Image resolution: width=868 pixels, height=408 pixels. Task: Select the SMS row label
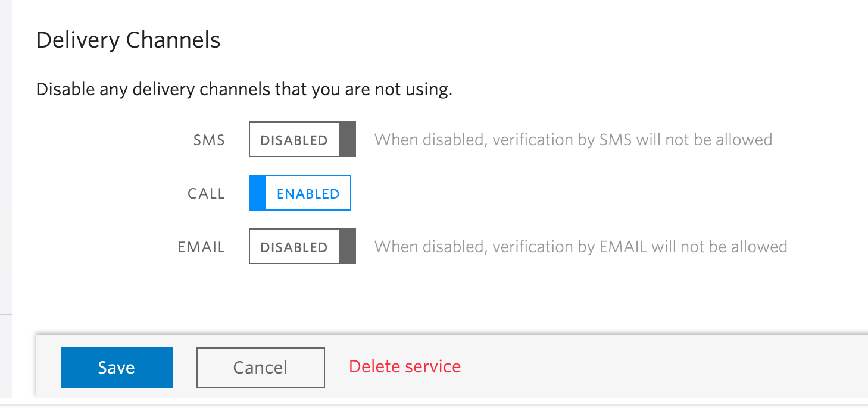209,139
